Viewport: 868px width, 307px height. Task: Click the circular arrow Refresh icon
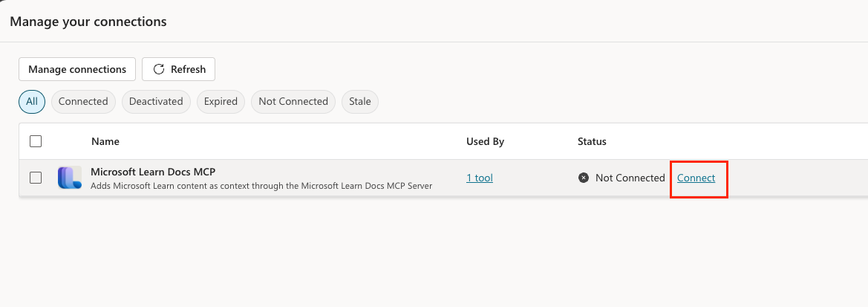[x=159, y=69]
